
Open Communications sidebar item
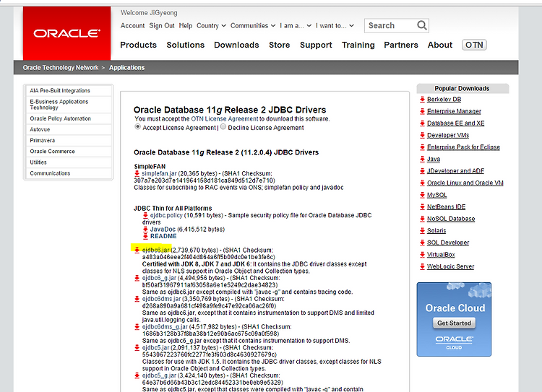(x=69, y=173)
